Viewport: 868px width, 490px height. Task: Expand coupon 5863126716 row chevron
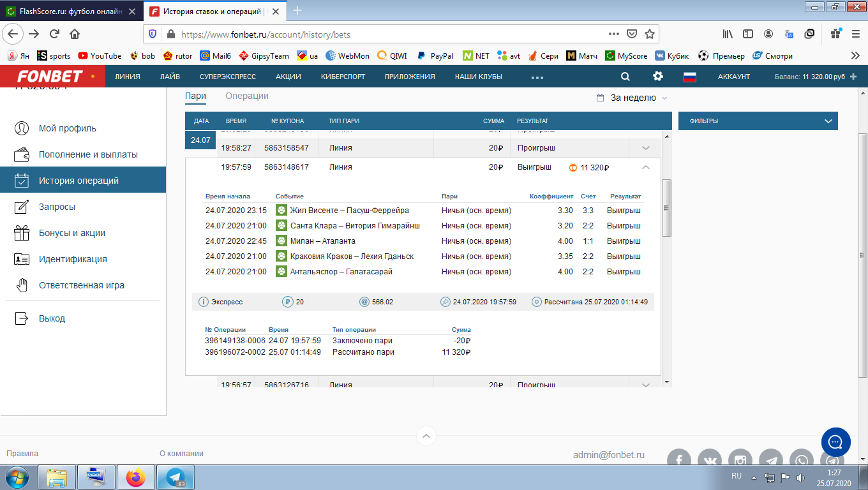[645, 385]
